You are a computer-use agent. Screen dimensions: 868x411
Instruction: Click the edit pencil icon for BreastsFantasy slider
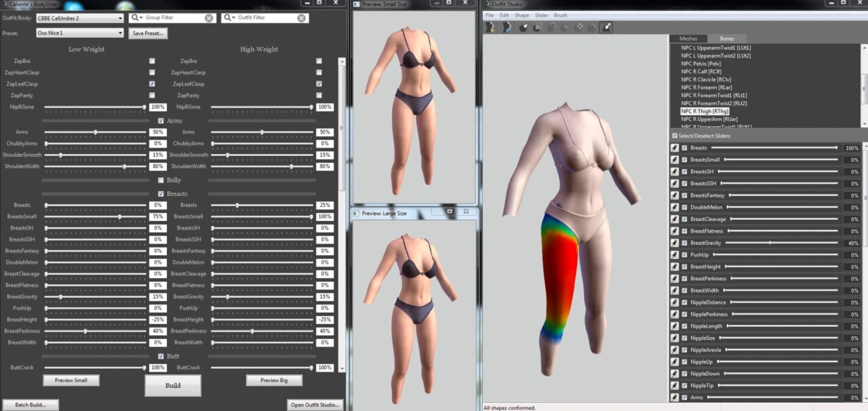pos(675,195)
